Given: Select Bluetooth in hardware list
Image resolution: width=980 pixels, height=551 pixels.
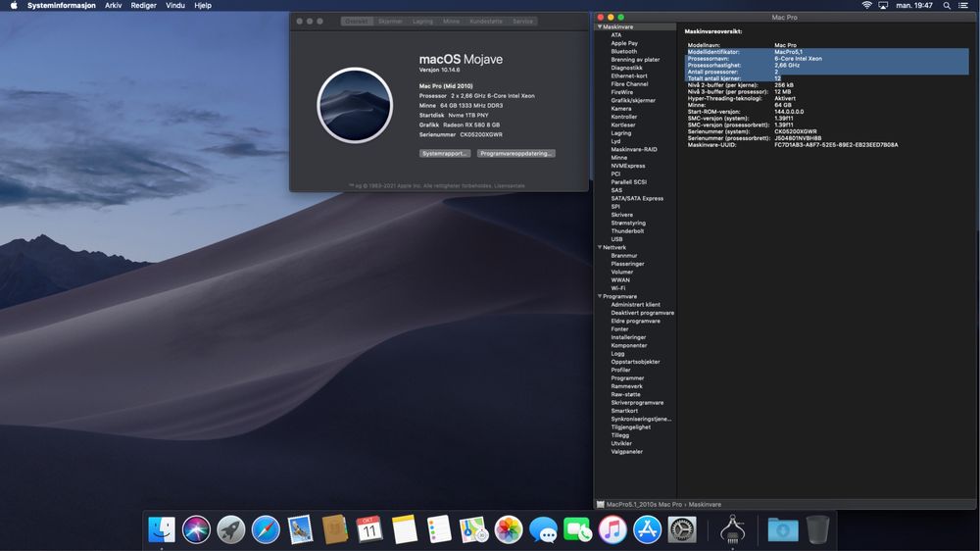Looking at the screenshot, I should [623, 51].
